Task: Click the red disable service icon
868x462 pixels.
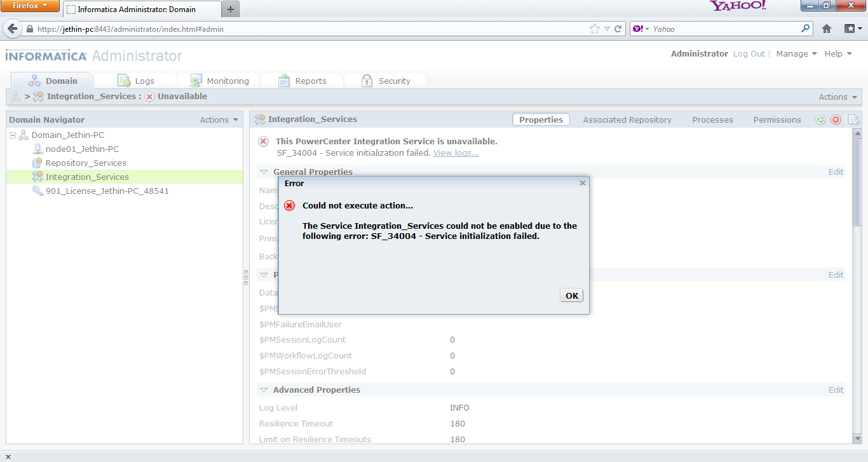Action: click(836, 119)
